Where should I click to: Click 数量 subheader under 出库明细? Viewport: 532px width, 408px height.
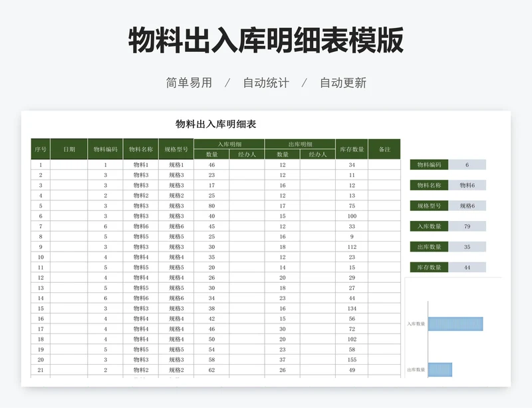tap(282, 154)
